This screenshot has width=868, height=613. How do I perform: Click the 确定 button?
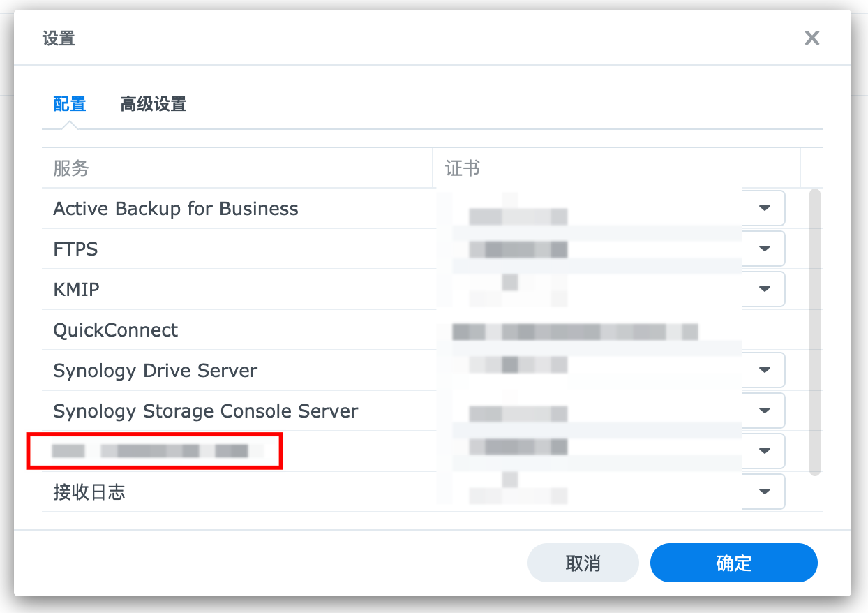pos(733,563)
